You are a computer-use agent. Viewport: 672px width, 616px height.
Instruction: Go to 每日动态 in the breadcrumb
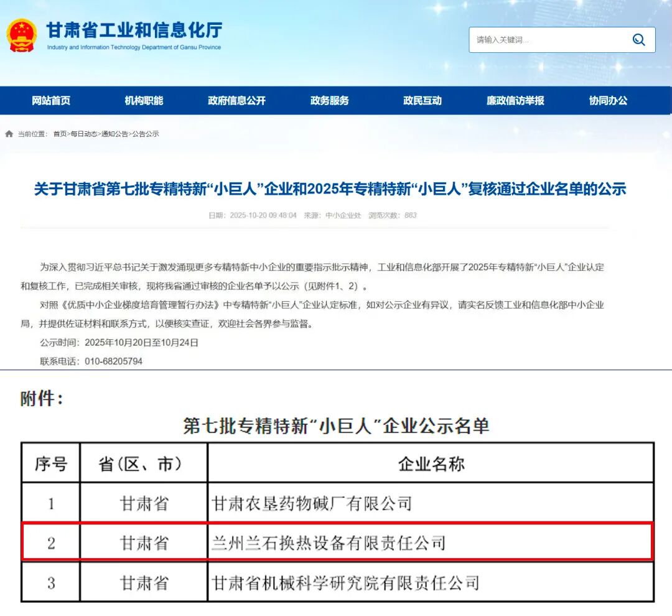click(x=83, y=134)
